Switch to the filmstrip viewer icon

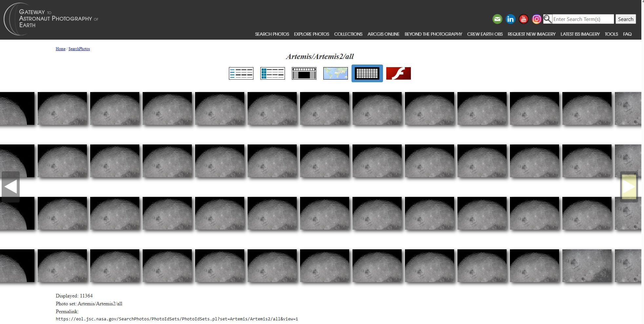[x=304, y=73]
